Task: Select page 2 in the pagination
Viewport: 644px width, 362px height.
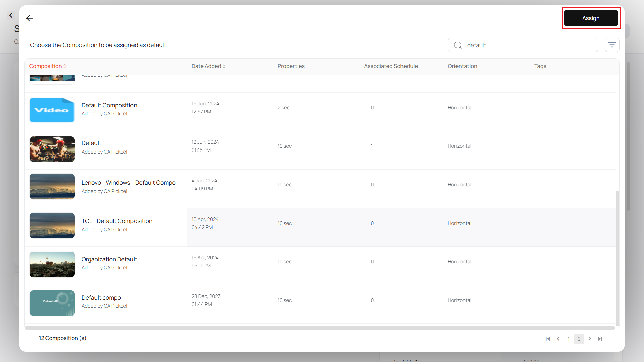Action: (579, 339)
